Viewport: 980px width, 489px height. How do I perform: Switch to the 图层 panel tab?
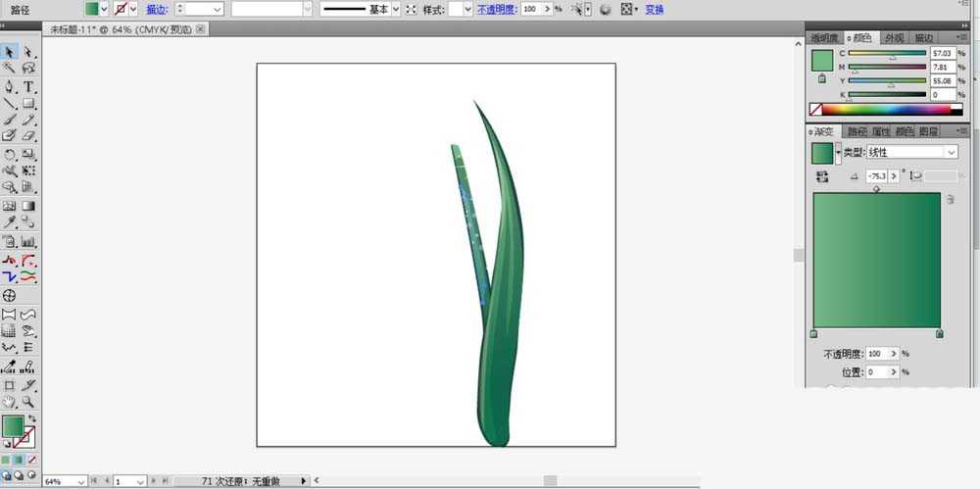coord(929,131)
